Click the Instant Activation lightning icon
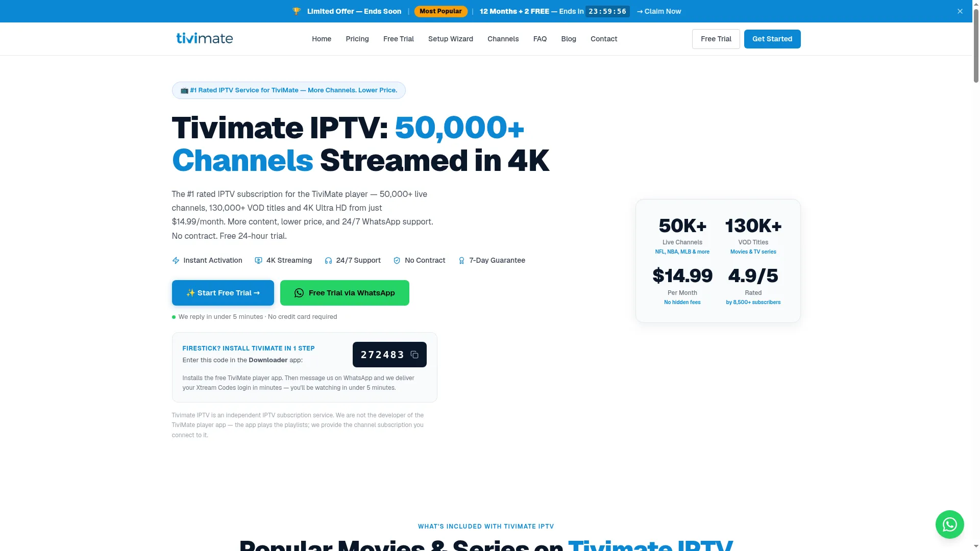The image size is (980, 551). [176, 261]
